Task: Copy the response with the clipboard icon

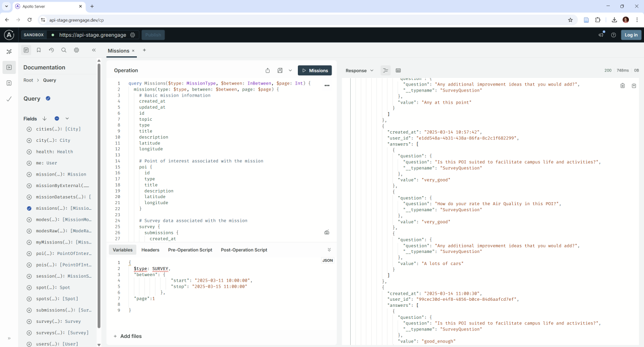Action: [622, 86]
